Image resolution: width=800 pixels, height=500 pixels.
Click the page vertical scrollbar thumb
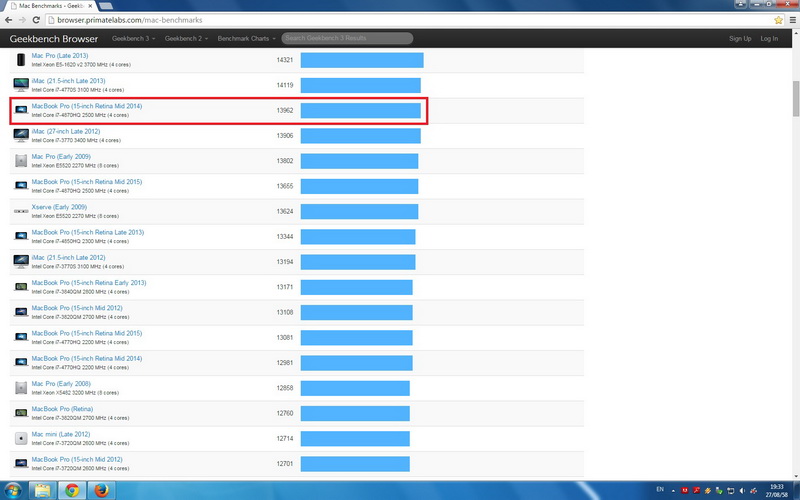(795, 98)
